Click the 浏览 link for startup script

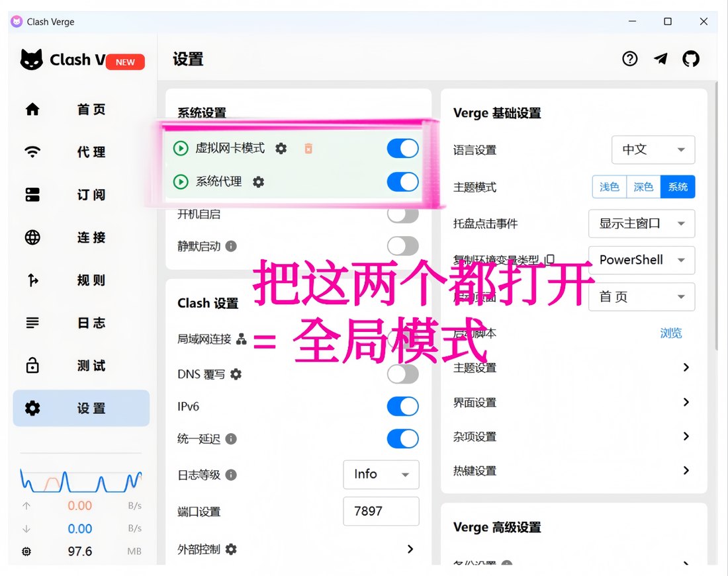pyautogui.click(x=671, y=333)
